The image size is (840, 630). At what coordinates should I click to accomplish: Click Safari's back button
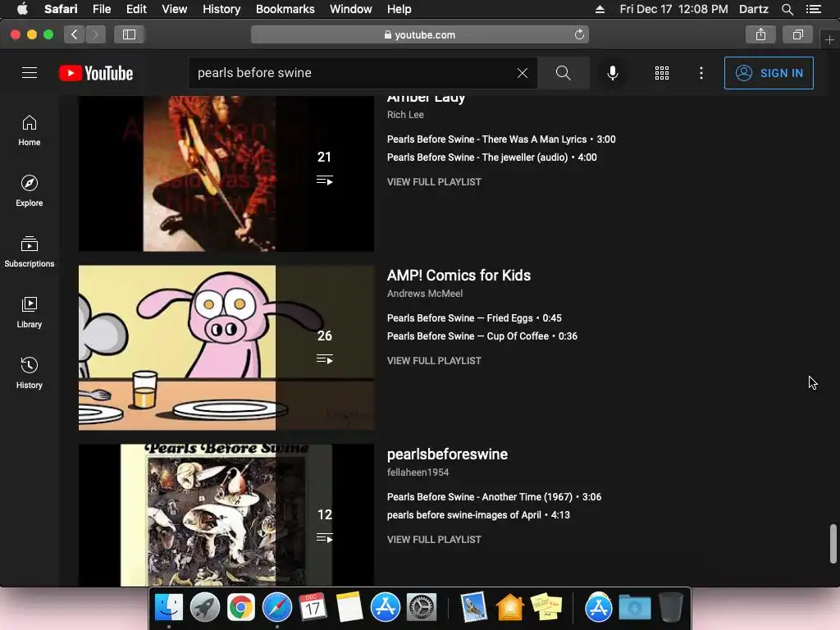coord(75,34)
